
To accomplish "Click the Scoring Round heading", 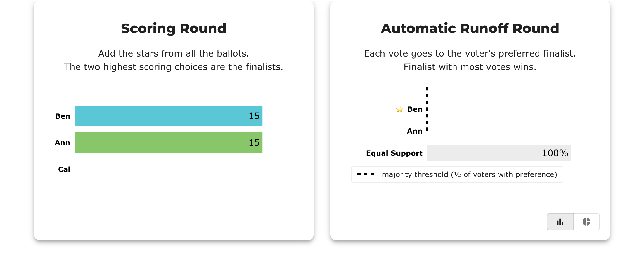I will tap(174, 29).
